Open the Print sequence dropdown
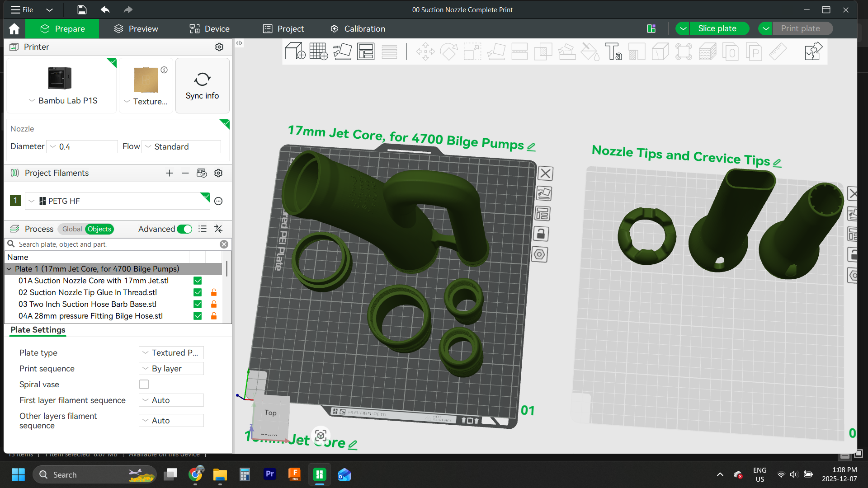 (171, 369)
